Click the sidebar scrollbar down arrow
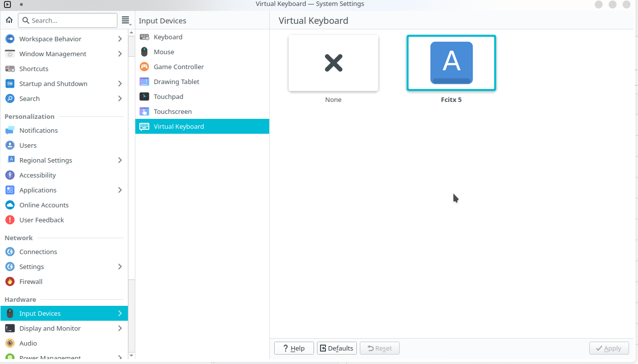This screenshot has width=638, height=364. click(x=131, y=356)
